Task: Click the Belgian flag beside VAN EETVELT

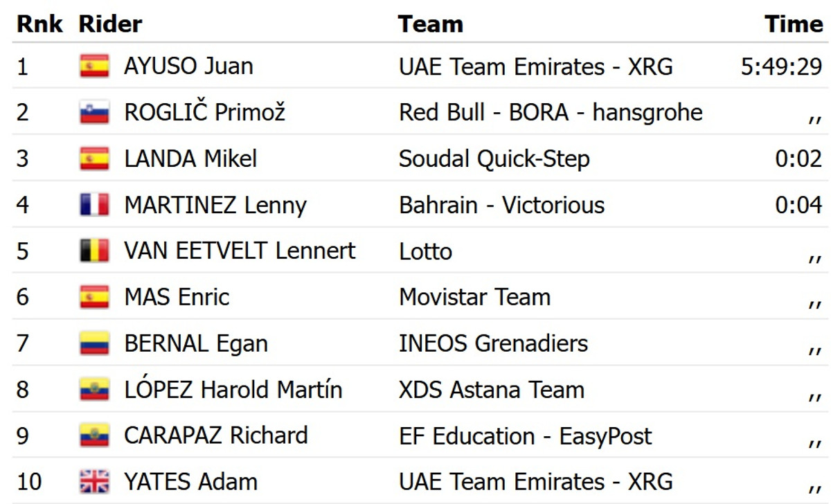Action: tap(94, 251)
